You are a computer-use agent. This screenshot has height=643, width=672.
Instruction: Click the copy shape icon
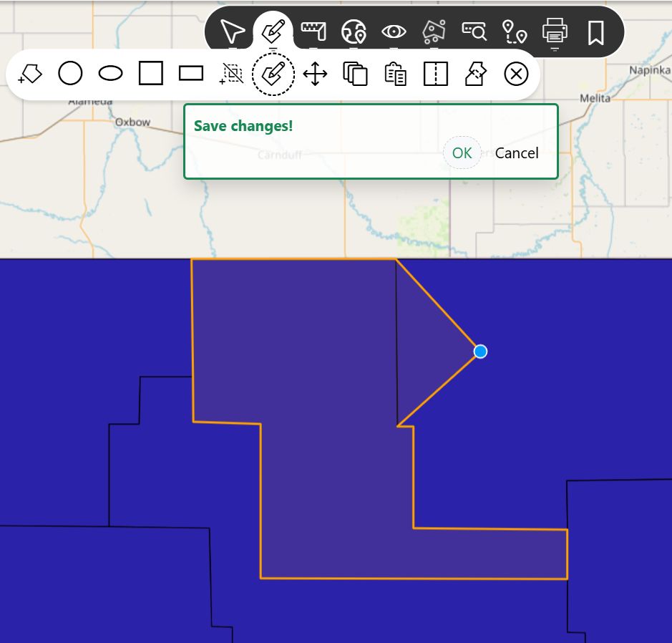[355, 74]
